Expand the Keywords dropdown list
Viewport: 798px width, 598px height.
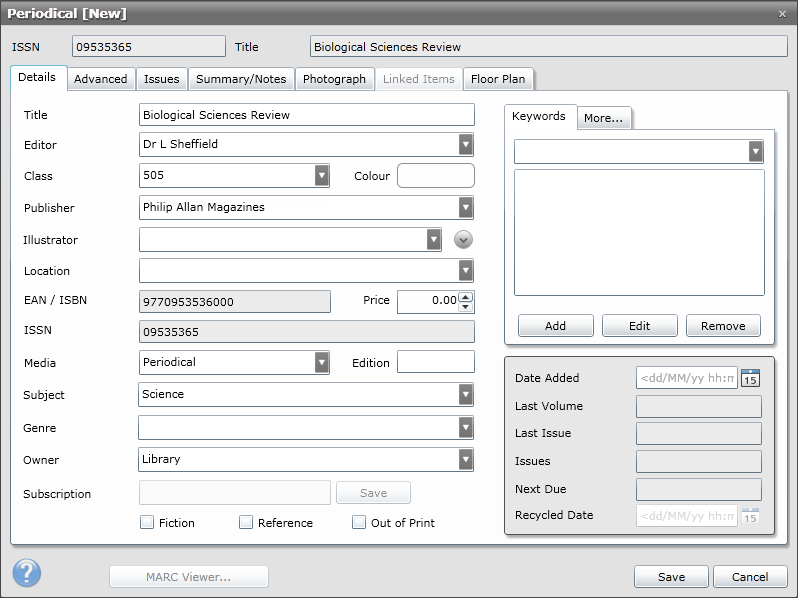[x=756, y=151]
